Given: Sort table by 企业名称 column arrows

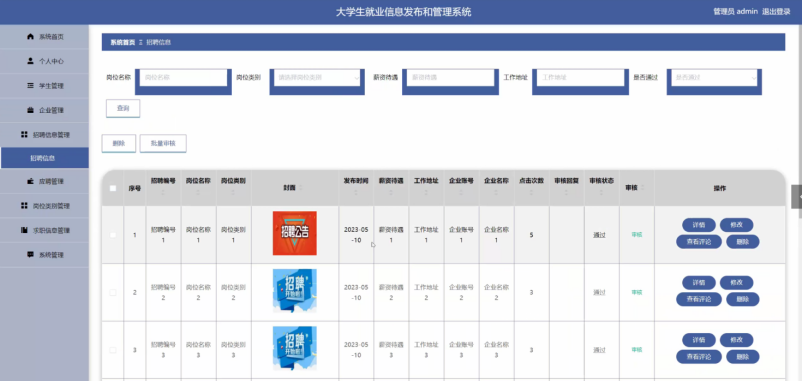Looking at the screenshot, I should click(x=496, y=193).
